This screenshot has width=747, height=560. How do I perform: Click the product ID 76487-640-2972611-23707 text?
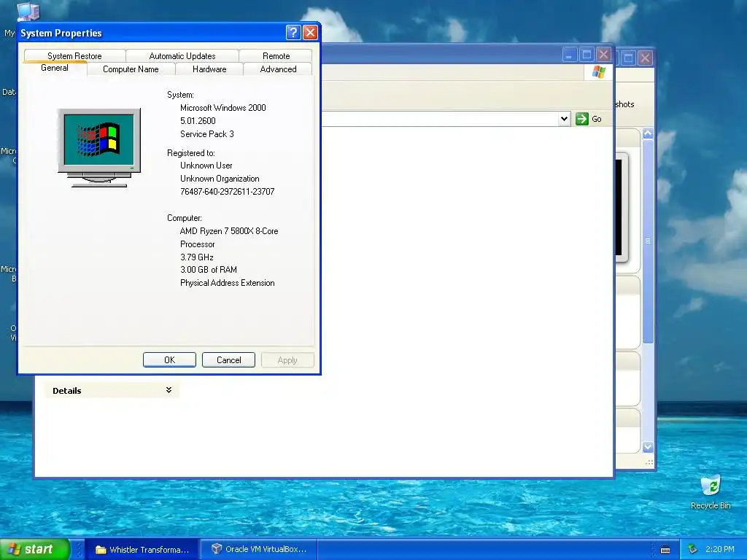point(228,192)
